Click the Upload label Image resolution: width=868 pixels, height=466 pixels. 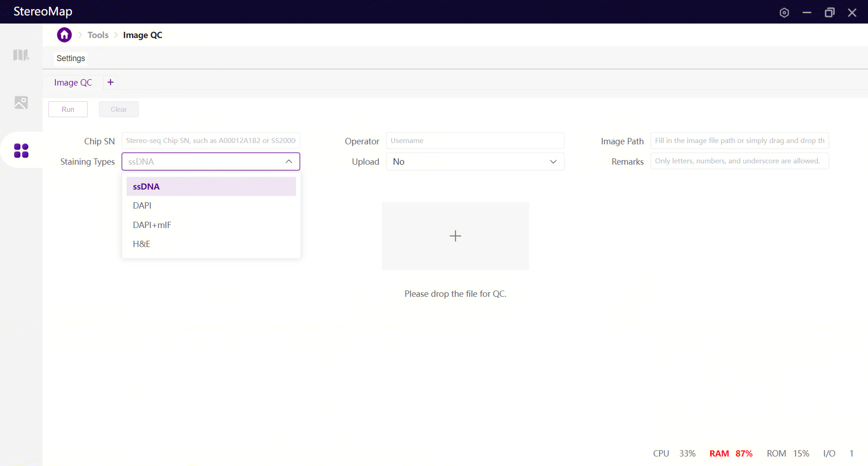click(x=366, y=162)
